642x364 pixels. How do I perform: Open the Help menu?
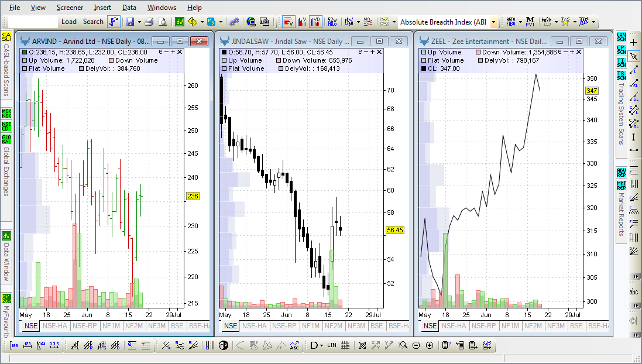(194, 8)
